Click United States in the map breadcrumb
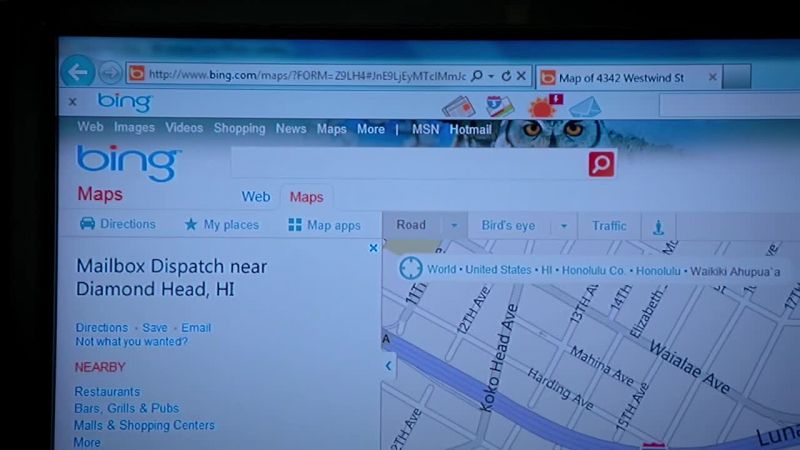The height and width of the screenshot is (450, 800). 498,270
